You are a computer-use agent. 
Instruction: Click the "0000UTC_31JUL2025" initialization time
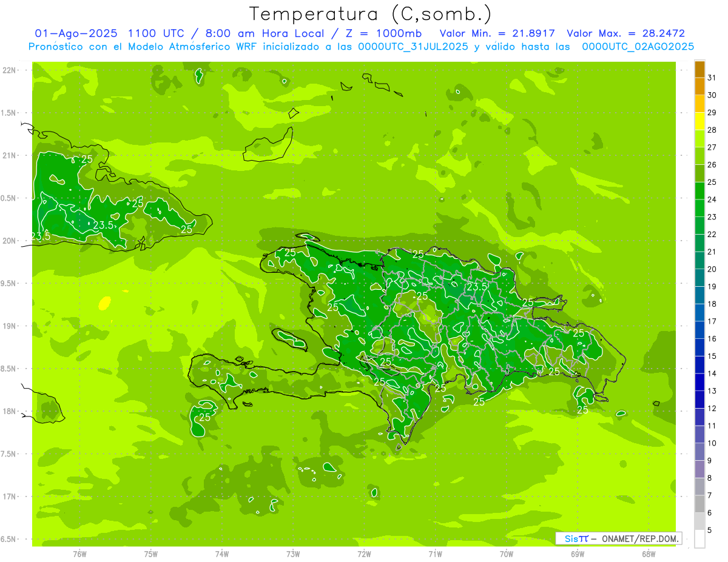pyautogui.click(x=414, y=47)
